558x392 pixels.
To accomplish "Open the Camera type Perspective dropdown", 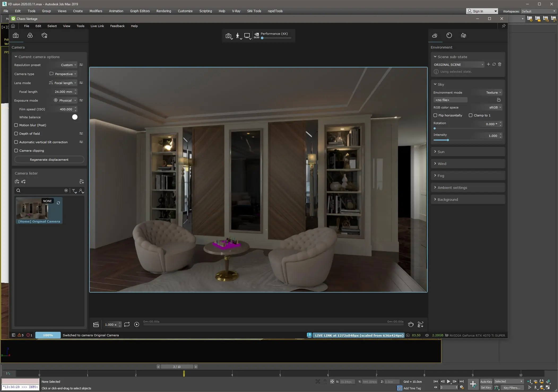I will coord(63,74).
